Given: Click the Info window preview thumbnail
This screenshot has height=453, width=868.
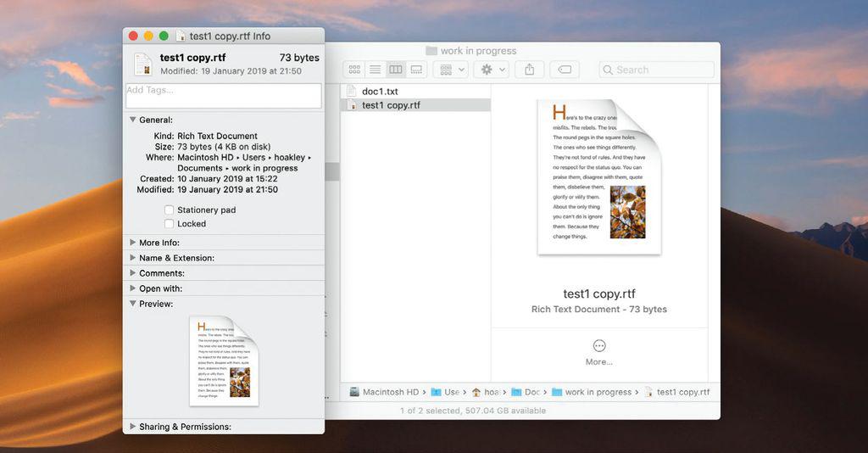Looking at the screenshot, I should (x=224, y=361).
